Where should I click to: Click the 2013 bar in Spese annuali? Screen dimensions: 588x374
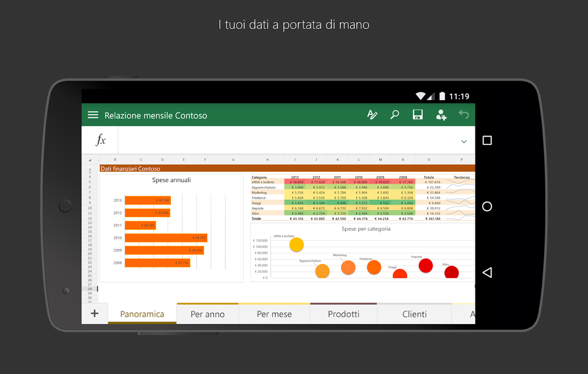[147, 200]
